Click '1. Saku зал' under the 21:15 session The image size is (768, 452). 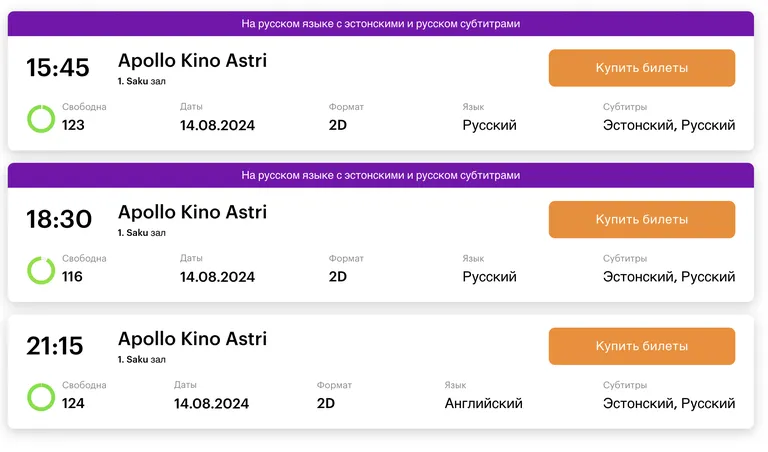pos(142,359)
